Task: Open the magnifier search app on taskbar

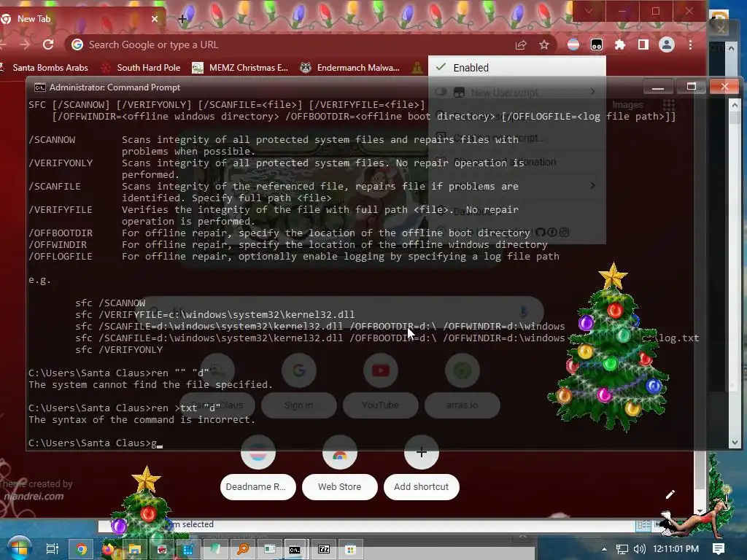Action: [243, 549]
